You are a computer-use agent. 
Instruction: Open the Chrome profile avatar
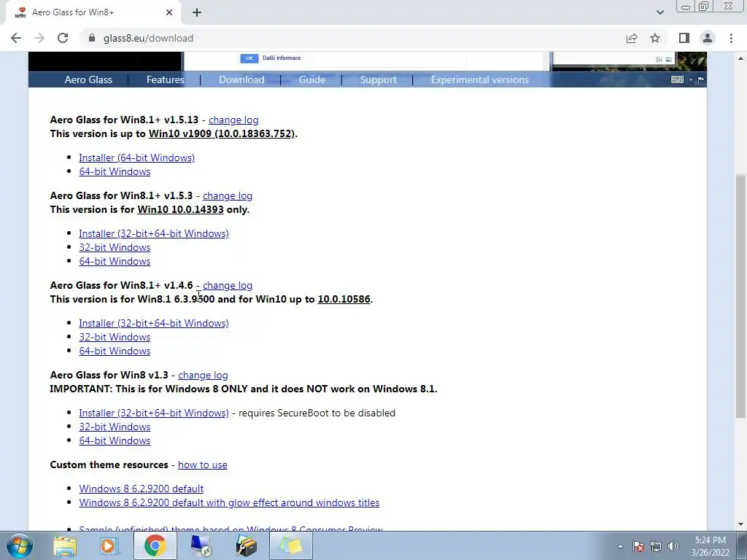pyautogui.click(x=708, y=38)
